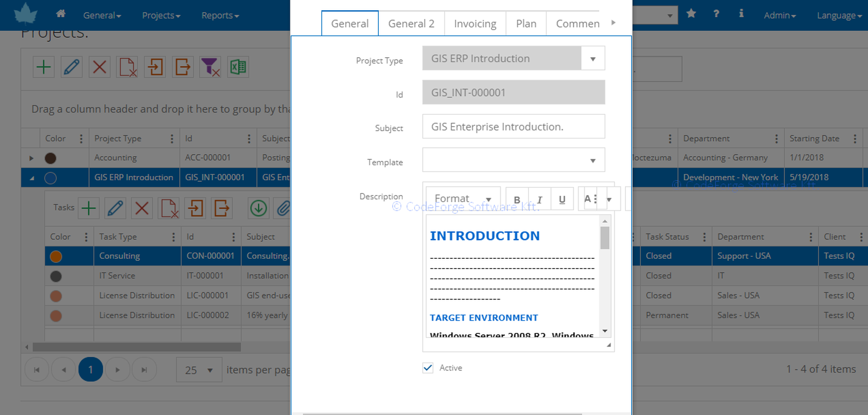
Task: Click into the Subject input field
Action: pos(513,127)
